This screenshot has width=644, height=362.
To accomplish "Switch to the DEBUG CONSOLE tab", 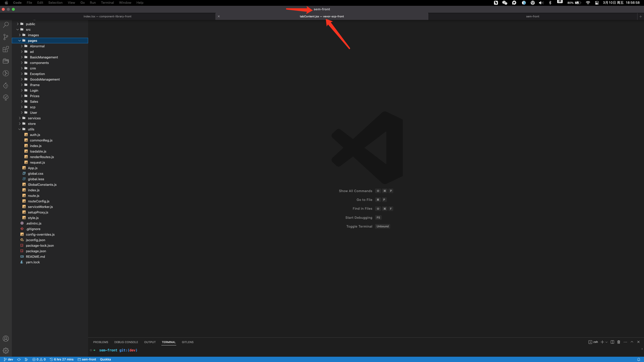I will click(x=126, y=342).
